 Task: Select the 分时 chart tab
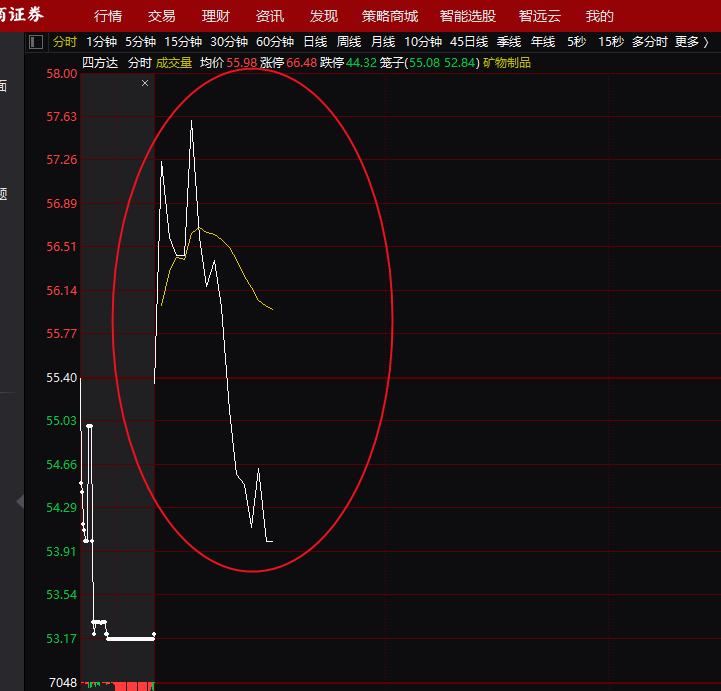tap(64, 42)
